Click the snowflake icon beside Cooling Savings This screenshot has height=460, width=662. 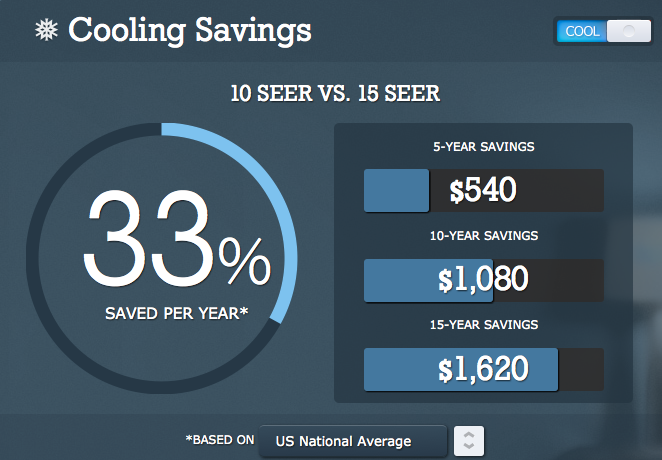pyautogui.click(x=46, y=30)
